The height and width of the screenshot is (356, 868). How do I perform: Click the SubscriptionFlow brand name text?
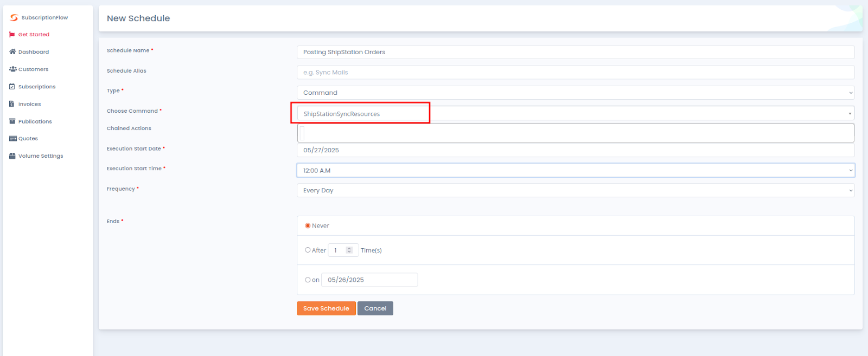[44, 17]
